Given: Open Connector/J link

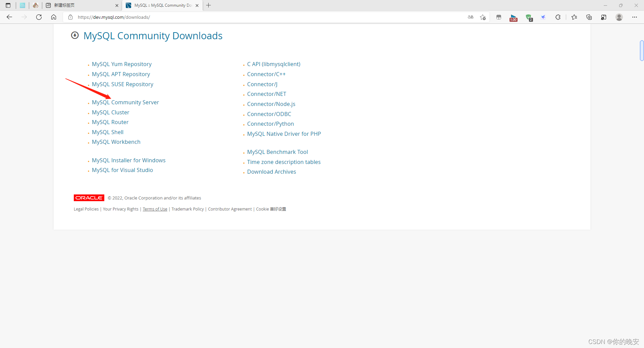Looking at the screenshot, I should click(262, 84).
